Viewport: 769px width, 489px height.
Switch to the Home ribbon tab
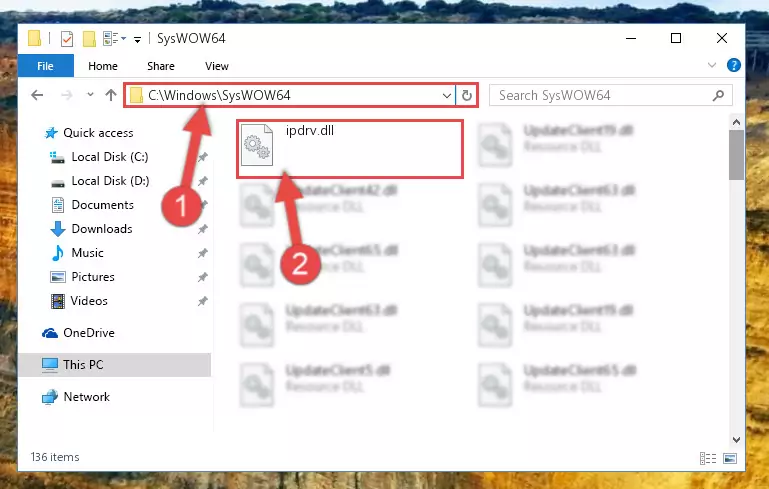click(103, 66)
